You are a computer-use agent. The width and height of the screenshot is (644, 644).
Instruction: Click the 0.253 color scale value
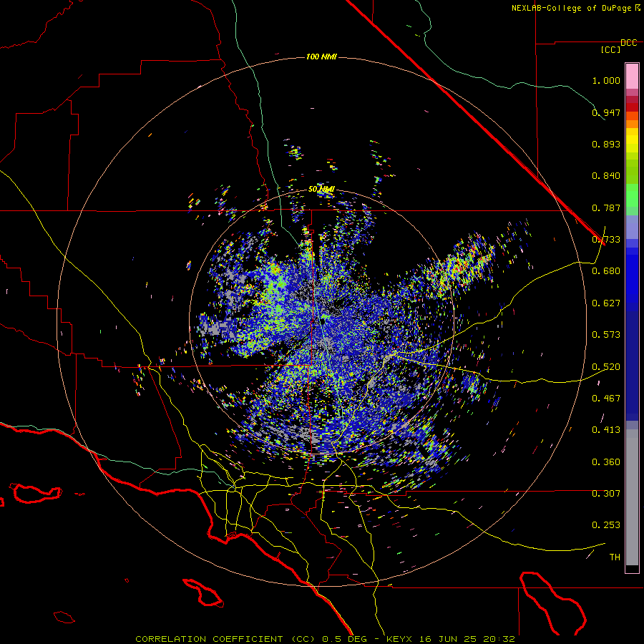click(606, 525)
